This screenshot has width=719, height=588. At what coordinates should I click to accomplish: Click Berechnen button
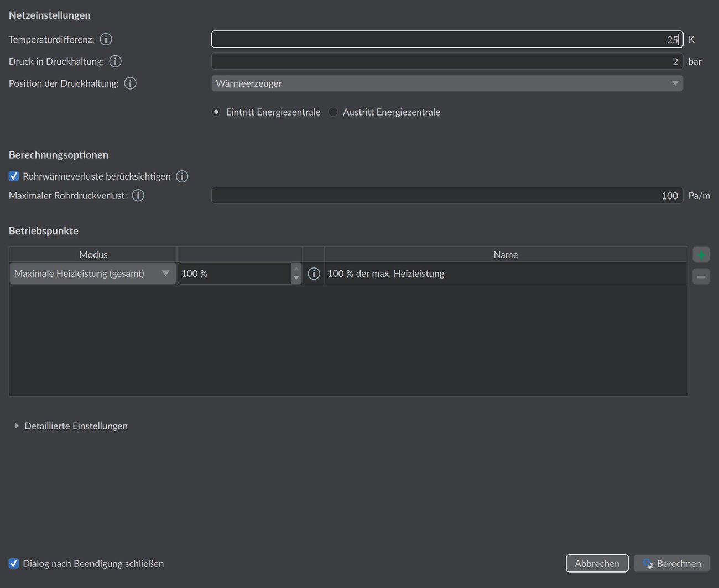pyautogui.click(x=672, y=564)
